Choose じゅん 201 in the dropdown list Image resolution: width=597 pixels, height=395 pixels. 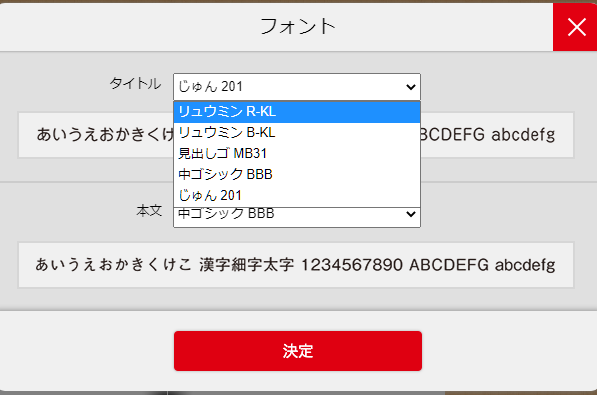point(297,195)
